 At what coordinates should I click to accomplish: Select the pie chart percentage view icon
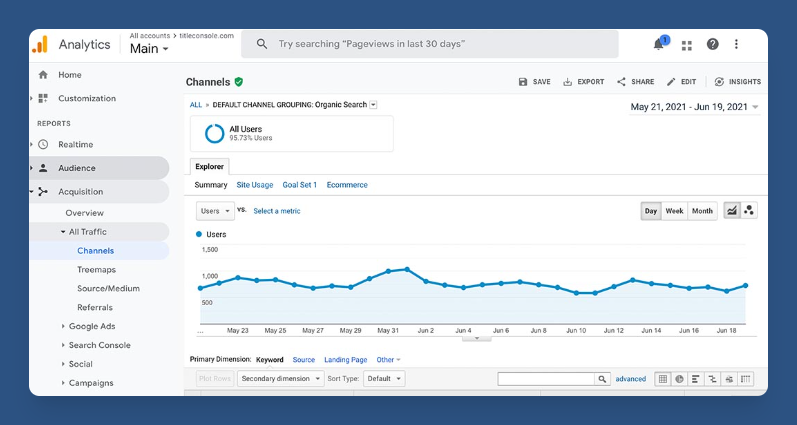pos(680,379)
